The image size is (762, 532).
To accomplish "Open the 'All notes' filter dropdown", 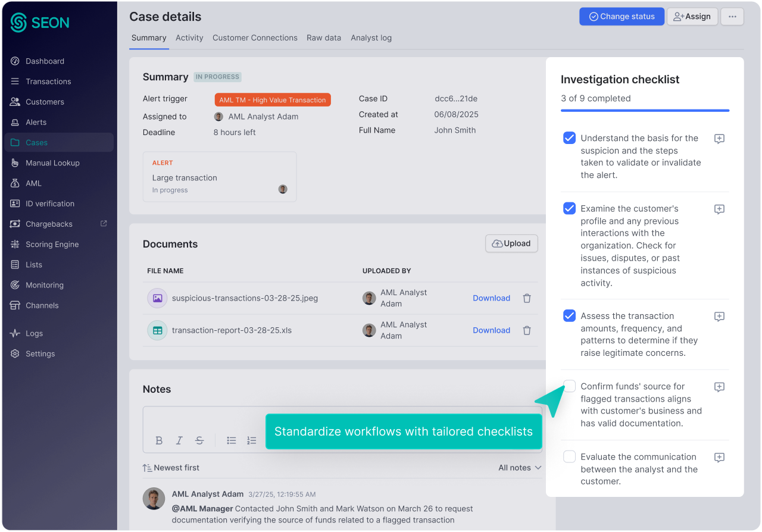I will click(520, 468).
